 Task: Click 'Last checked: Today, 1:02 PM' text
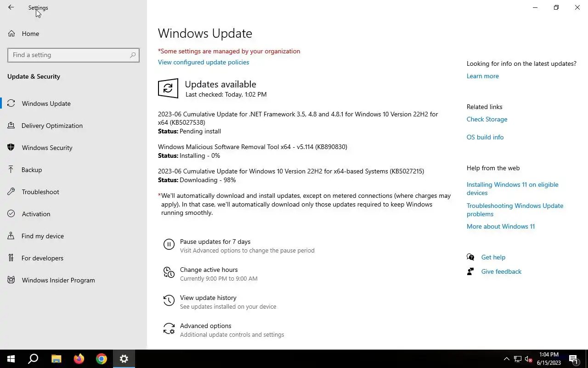tap(226, 94)
